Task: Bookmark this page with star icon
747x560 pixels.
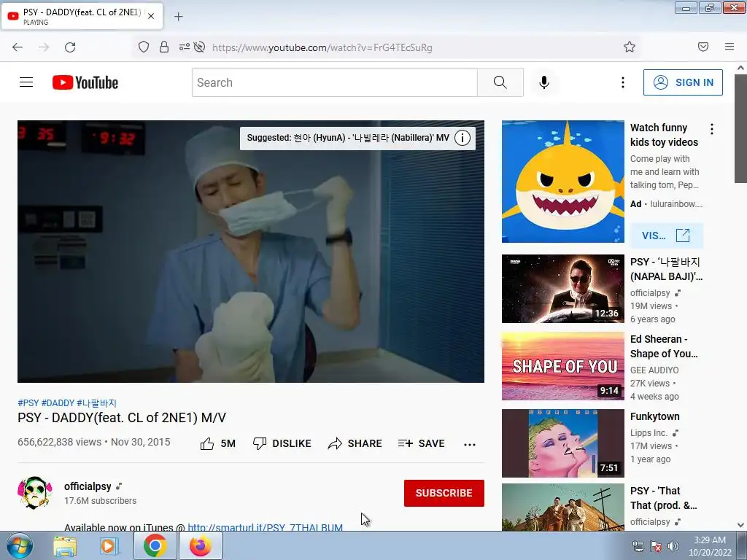Action: point(630,47)
